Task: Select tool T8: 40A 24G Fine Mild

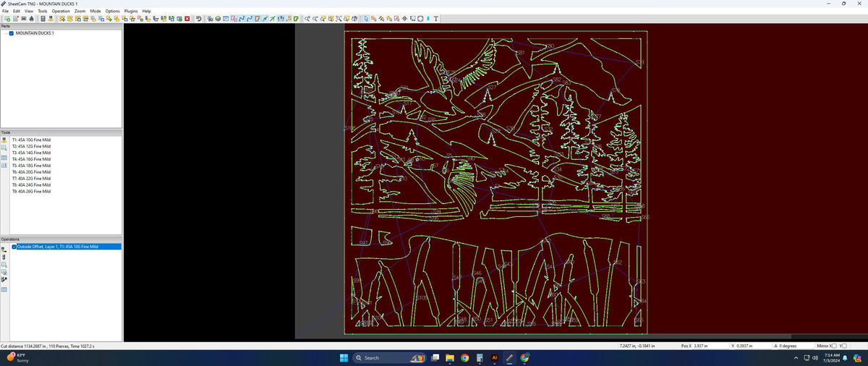Action: pos(31,185)
